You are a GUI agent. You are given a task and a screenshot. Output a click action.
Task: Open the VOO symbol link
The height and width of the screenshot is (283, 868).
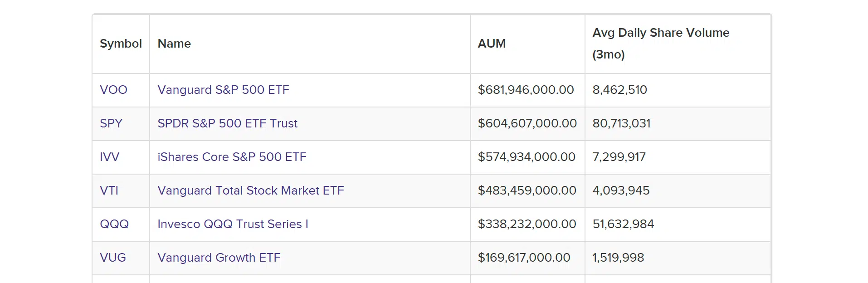[x=113, y=90]
